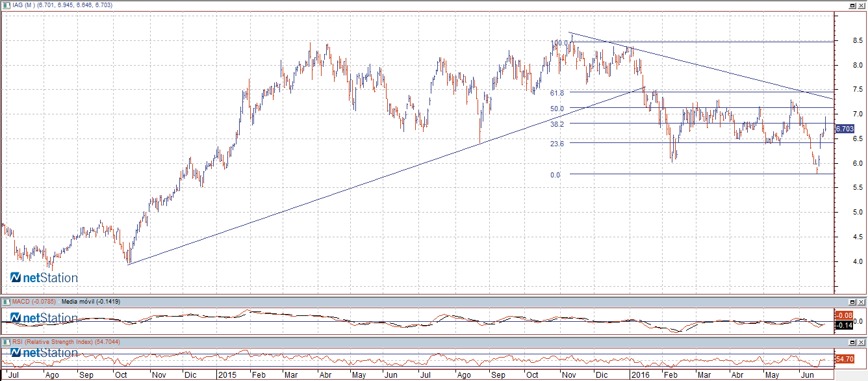This screenshot has width=868, height=381.
Task: Click the IAG chart icon in title bar
Action: click(x=6, y=5)
